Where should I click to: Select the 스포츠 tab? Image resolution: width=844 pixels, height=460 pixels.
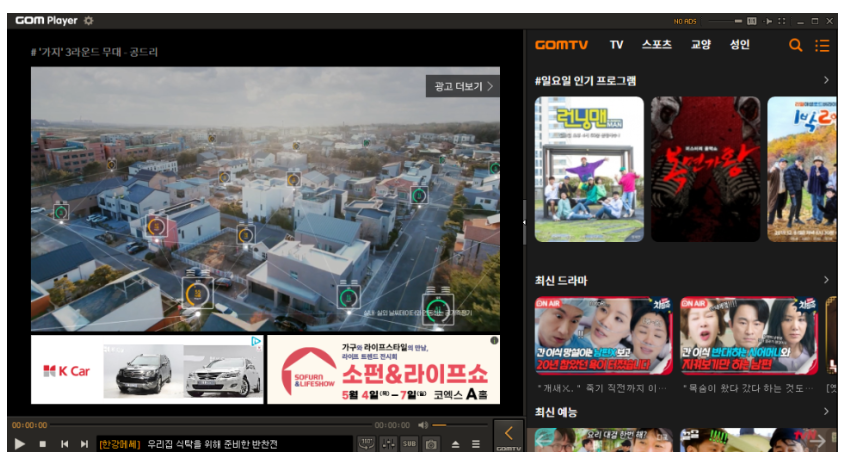pyautogui.click(x=657, y=45)
